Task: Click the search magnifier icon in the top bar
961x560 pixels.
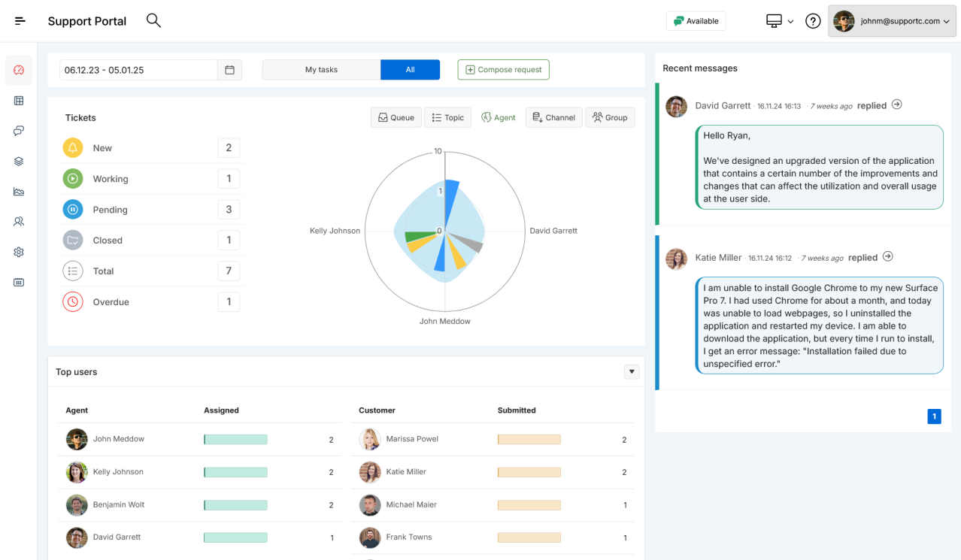Action: tap(153, 20)
